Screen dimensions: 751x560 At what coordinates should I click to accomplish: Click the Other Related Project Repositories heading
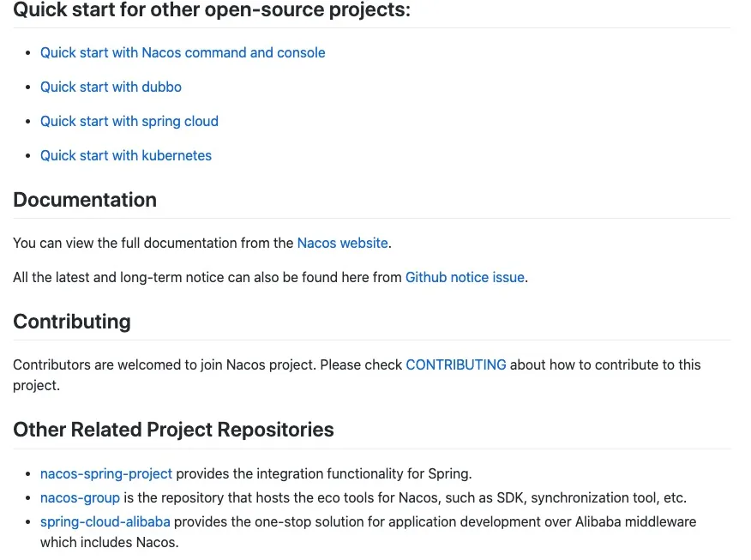pos(173,431)
